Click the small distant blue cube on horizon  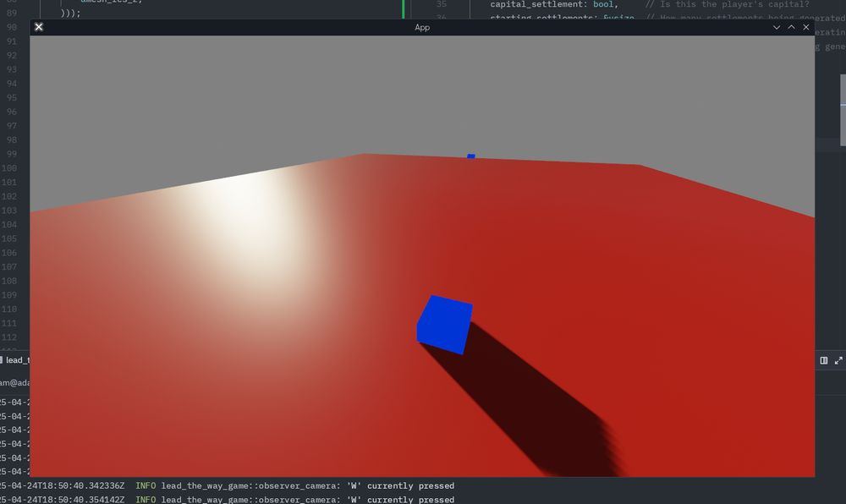[x=471, y=156]
